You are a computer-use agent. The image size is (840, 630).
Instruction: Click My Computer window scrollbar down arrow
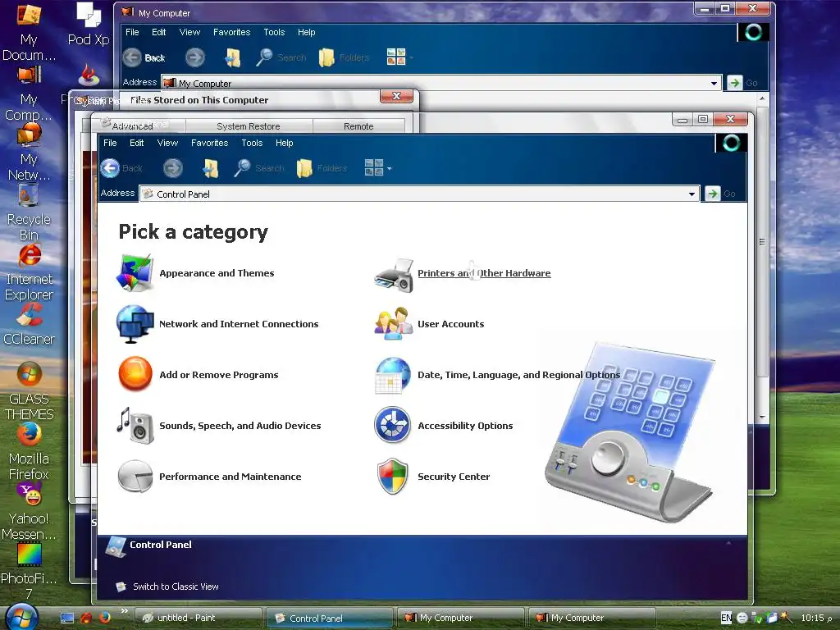[x=762, y=417]
